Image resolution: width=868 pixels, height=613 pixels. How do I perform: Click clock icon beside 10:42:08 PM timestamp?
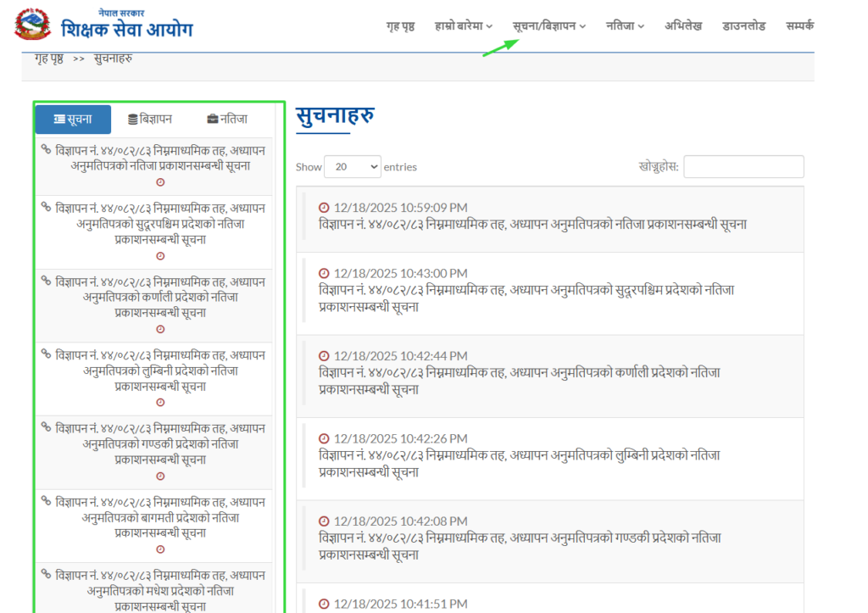pos(324,521)
